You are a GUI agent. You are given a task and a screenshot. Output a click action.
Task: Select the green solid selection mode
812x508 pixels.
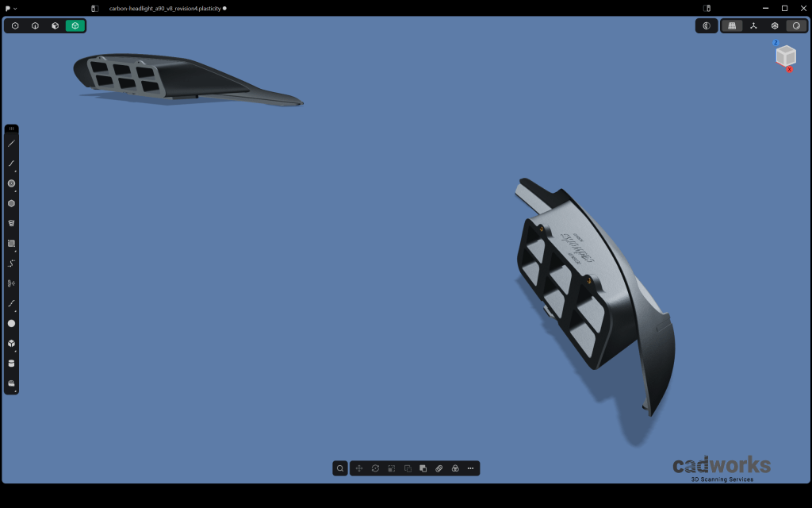pos(75,25)
